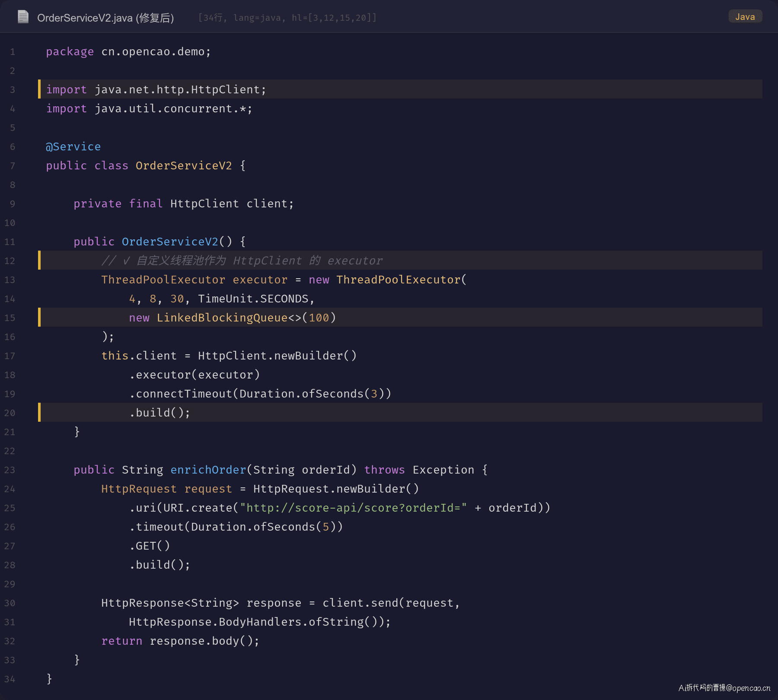Click the OrderServiceV2.java (修复后) file title

(105, 18)
